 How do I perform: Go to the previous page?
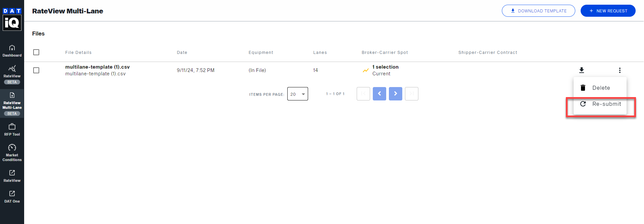point(379,94)
